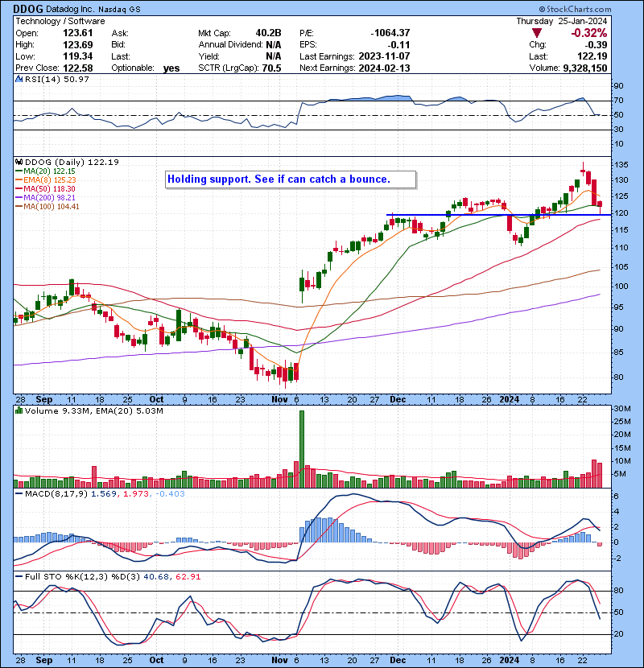Select the Prev Close value 122.58
Image resolution: width=644 pixels, height=668 pixels.
click(x=77, y=68)
